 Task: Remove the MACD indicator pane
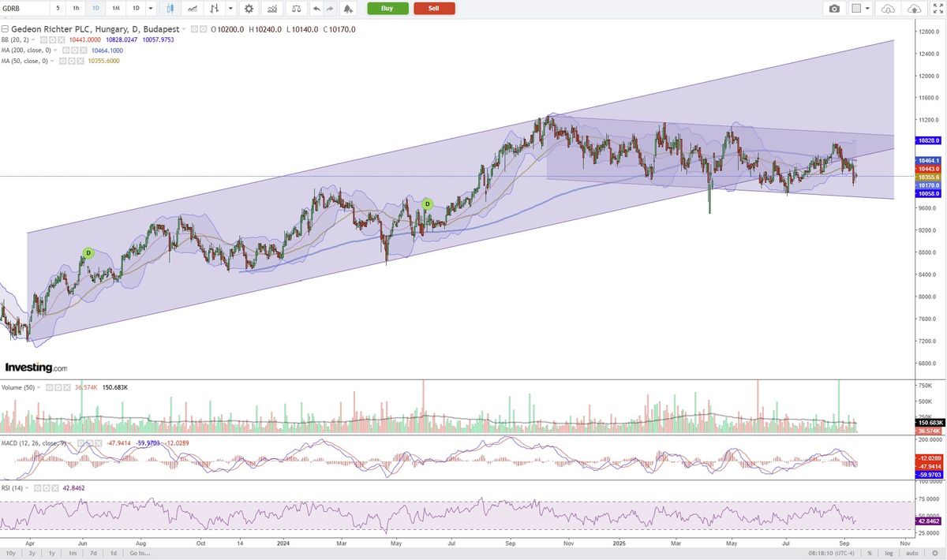[x=100, y=442]
